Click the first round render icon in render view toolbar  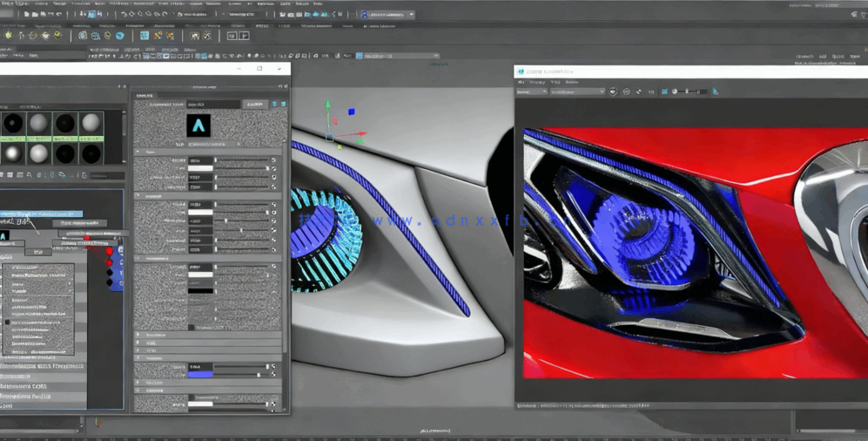[x=613, y=92]
